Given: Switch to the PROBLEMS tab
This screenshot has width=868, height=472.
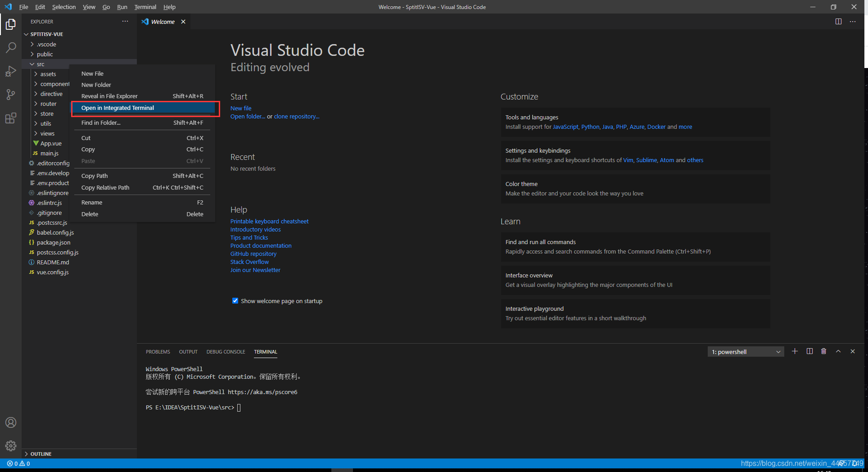Looking at the screenshot, I should 158,352.
